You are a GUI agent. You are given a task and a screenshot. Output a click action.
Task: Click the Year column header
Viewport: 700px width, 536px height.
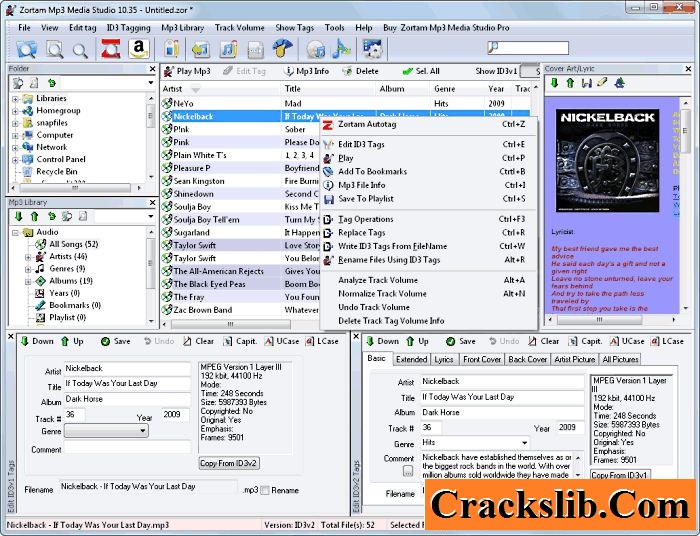pyautogui.click(x=496, y=89)
